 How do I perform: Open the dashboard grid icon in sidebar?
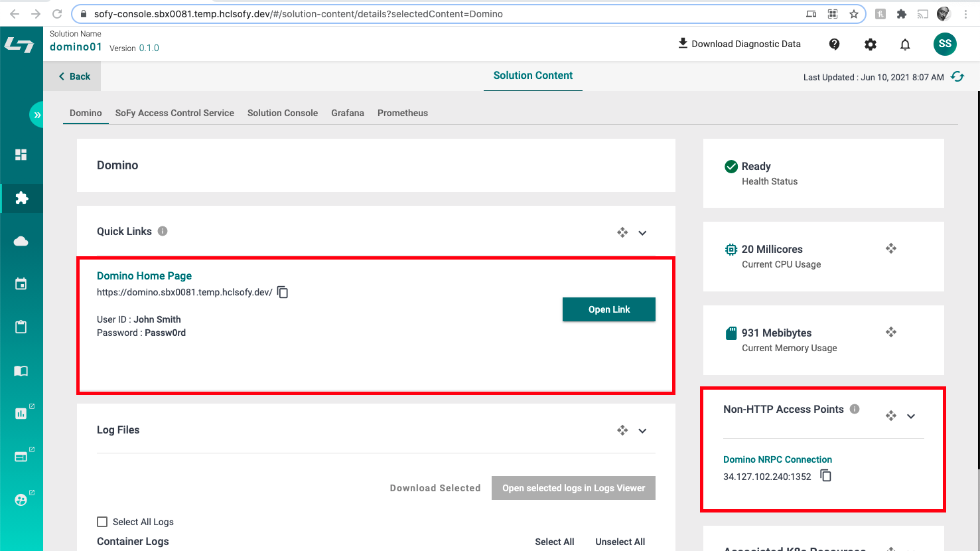coord(21,155)
